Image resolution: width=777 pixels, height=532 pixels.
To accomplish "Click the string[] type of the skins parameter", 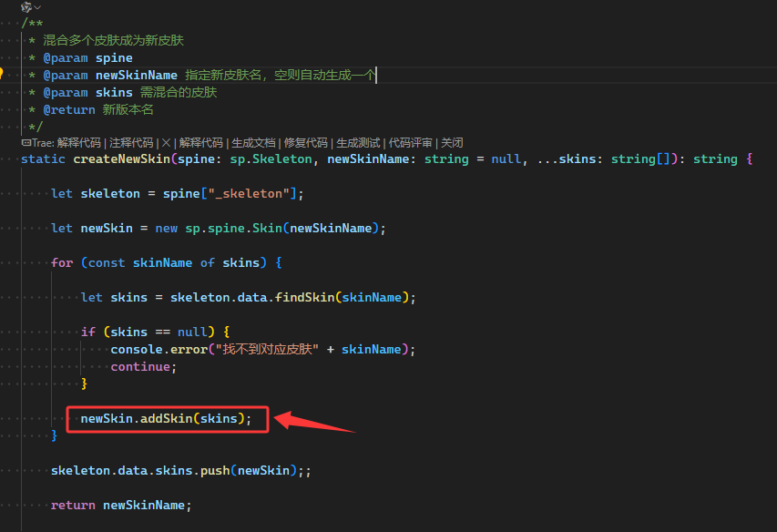I will pos(640,159).
